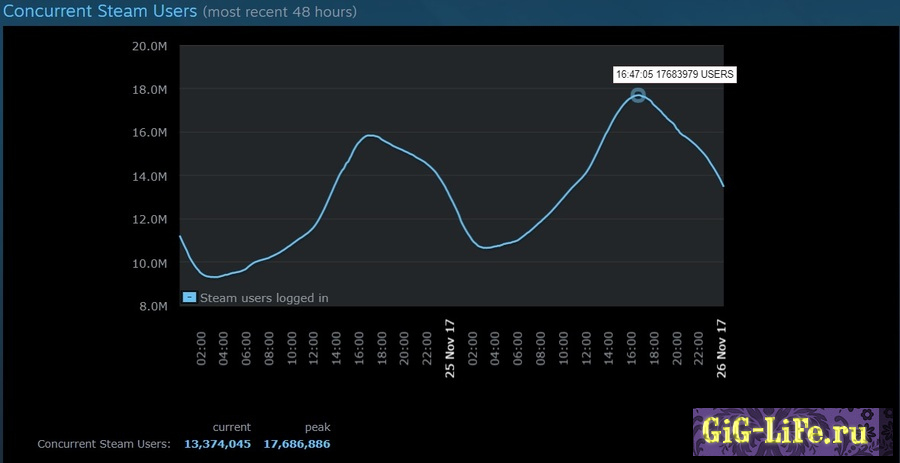900x463 pixels.
Task: Select the peak users value 17,686,886
Action: click(297, 444)
